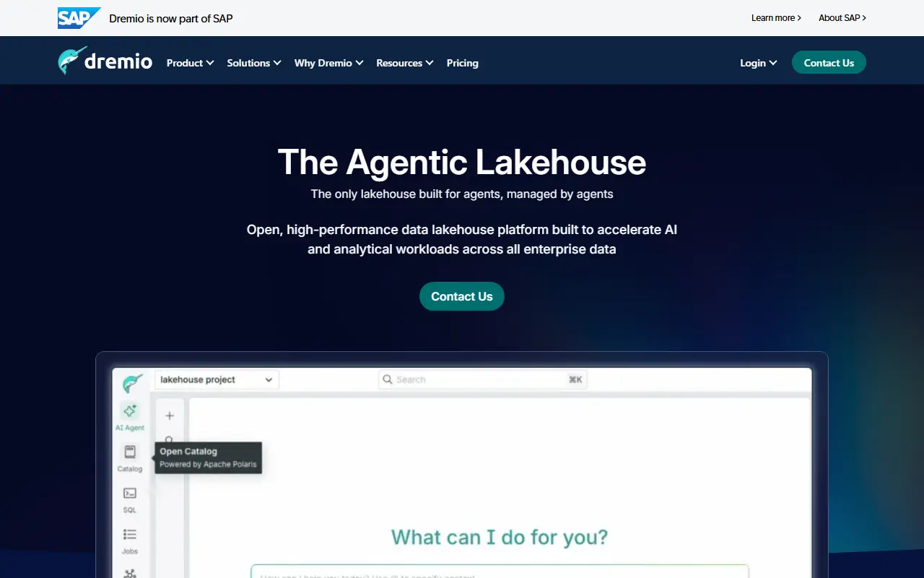924x578 pixels.
Task: Click the plus icon in the app panel
Action: [x=170, y=415]
